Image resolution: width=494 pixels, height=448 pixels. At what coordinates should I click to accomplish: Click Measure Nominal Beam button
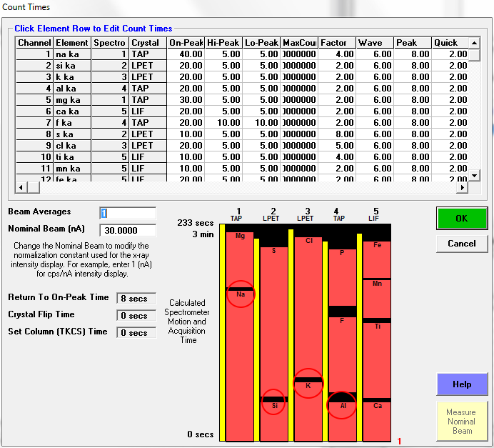tap(461, 421)
